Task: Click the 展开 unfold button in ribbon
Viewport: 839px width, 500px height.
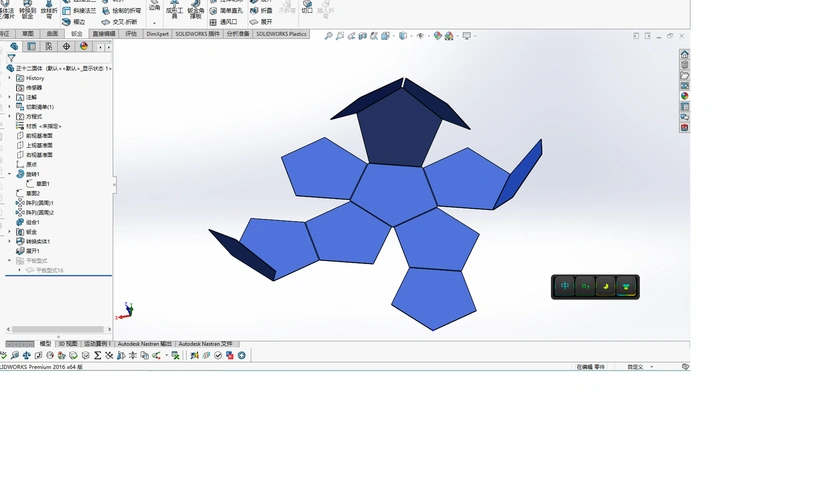Action: 266,21
